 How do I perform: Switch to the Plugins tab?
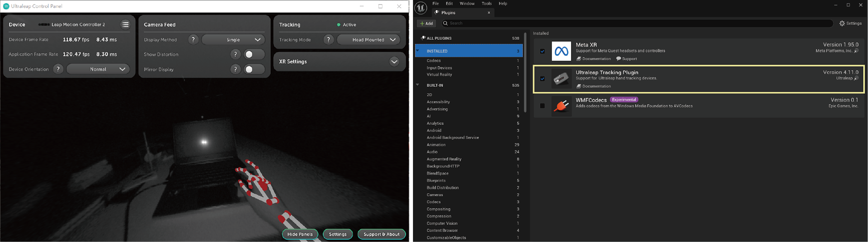click(x=462, y=13)
